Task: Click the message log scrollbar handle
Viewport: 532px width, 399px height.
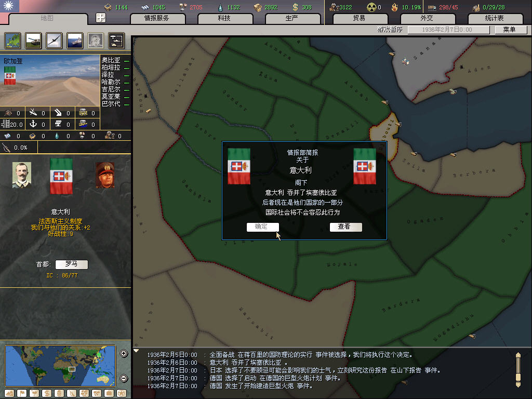Action: [x=518, y=377]
